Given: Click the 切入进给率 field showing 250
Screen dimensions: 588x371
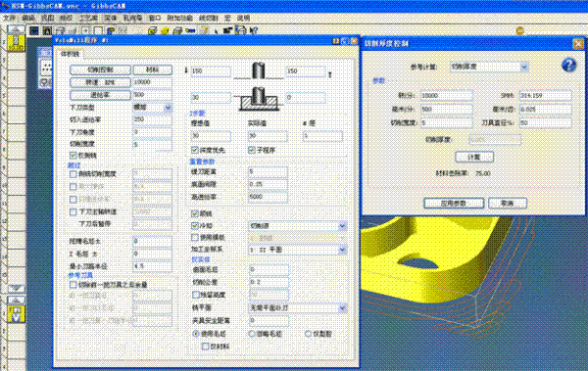Looking at the screenshot, I should [152, 119].
